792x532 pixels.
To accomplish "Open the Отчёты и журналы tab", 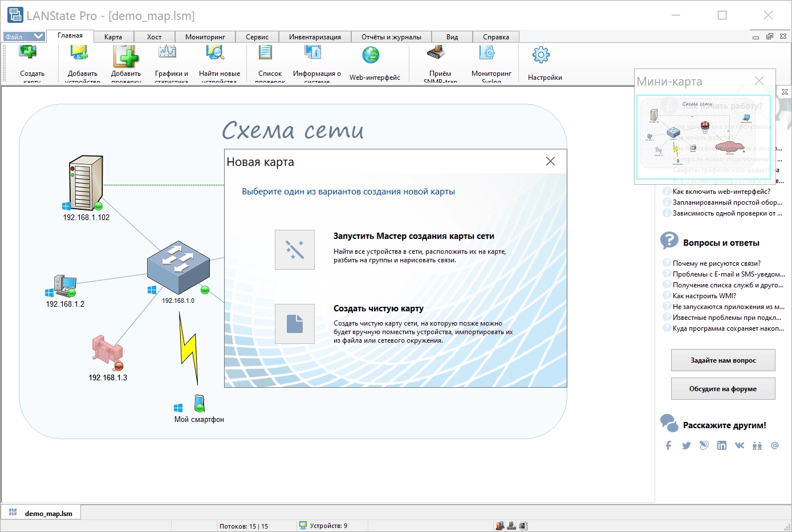I will coord(391,37).
